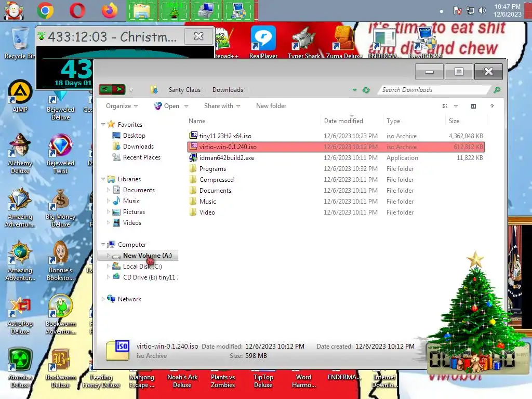Screen dimensions: 532x399
Task: Toggle the preview pane button
Action: point(474,106)
